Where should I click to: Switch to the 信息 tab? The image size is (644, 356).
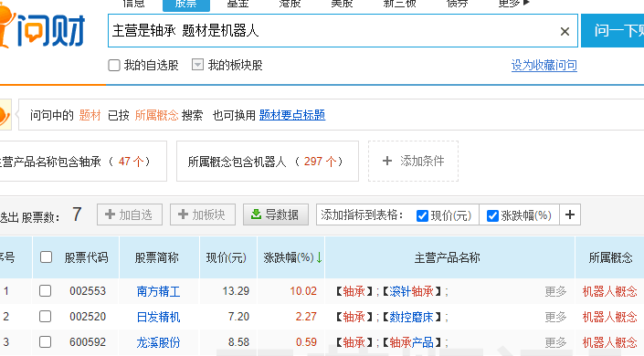(x=134, y=4)
